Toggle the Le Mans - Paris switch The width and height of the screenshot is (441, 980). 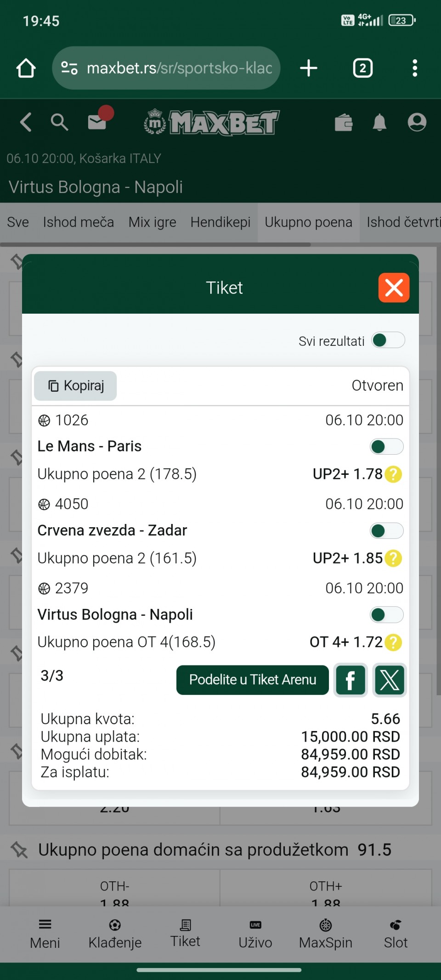point(386,446)
